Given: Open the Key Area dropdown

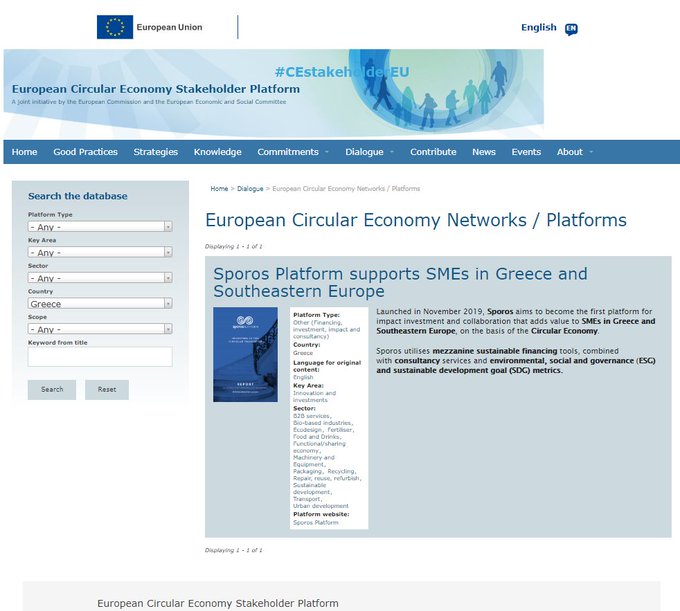Looking at the screenshot, I should (100, 252).
